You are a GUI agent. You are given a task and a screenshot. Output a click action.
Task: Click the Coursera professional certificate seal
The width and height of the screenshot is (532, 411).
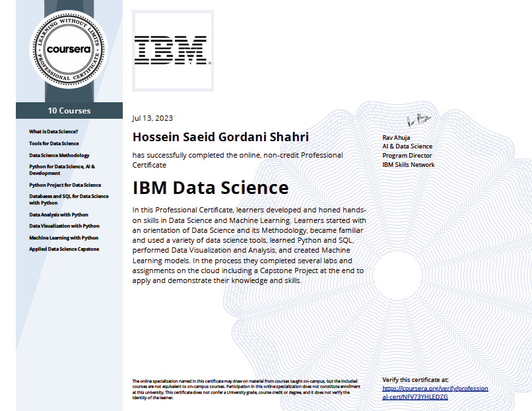(69, 47)
